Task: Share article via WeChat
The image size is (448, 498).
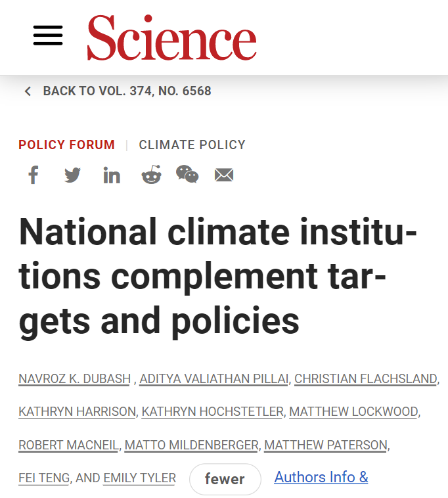Action: coord(187,174)
